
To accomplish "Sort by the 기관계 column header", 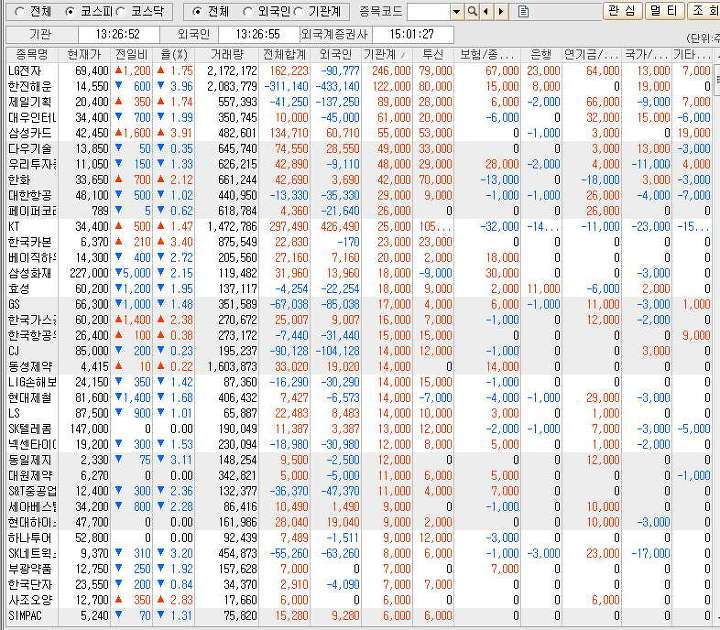I will click(x=387, y=55).
